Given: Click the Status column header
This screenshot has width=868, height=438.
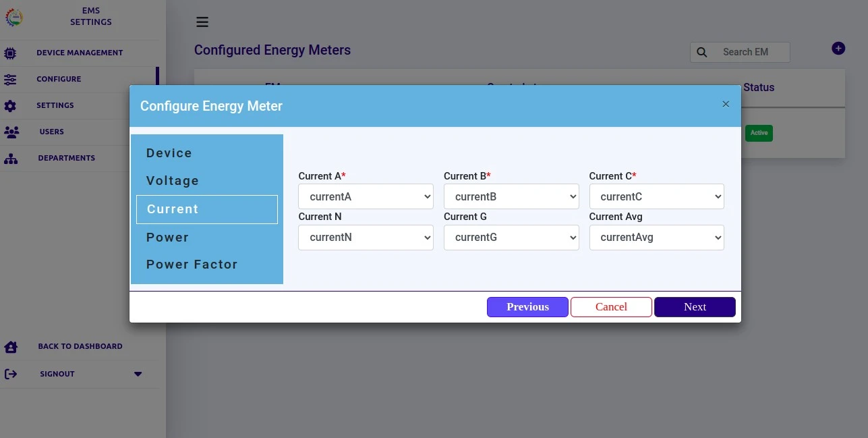Looking at the screenshot, I should coord(759,88).
